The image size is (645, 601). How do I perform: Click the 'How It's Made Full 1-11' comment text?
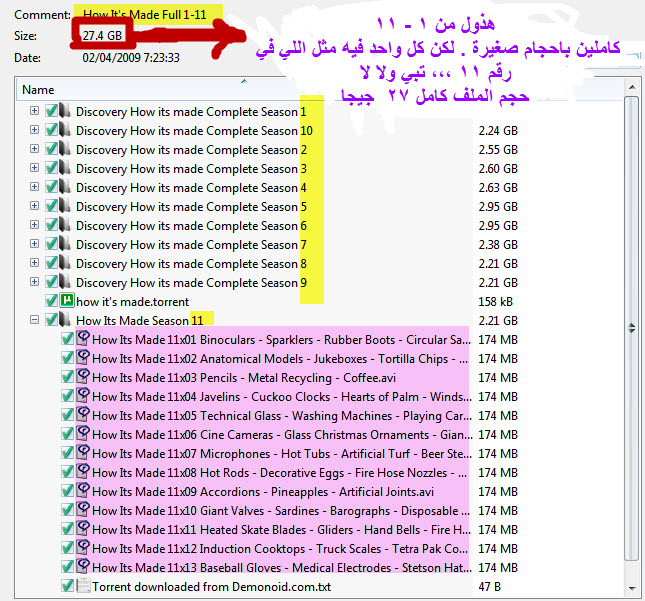[144, 14]
